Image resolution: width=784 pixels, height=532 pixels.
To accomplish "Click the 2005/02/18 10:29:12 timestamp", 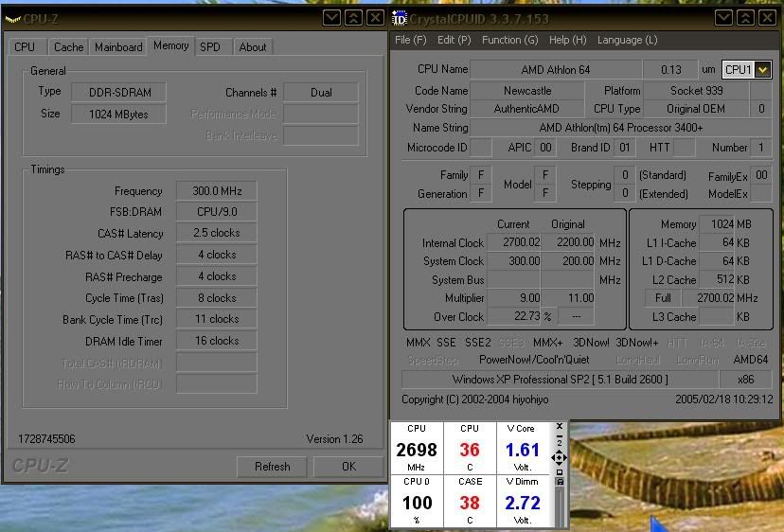I will (x=724, y=399).
